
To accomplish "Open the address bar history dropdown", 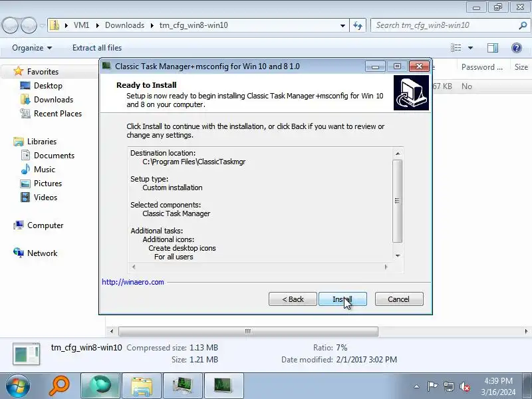I will click(x=342, y=25).
